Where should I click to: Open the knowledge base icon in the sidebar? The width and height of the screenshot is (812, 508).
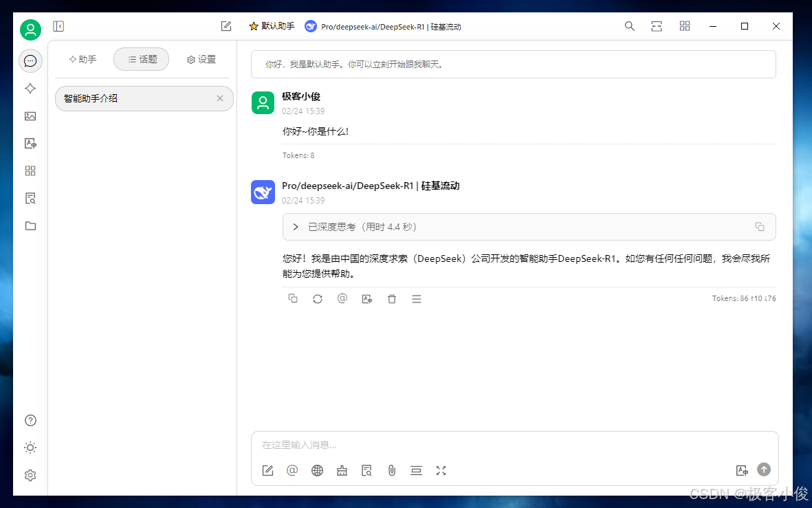(30, 199)
